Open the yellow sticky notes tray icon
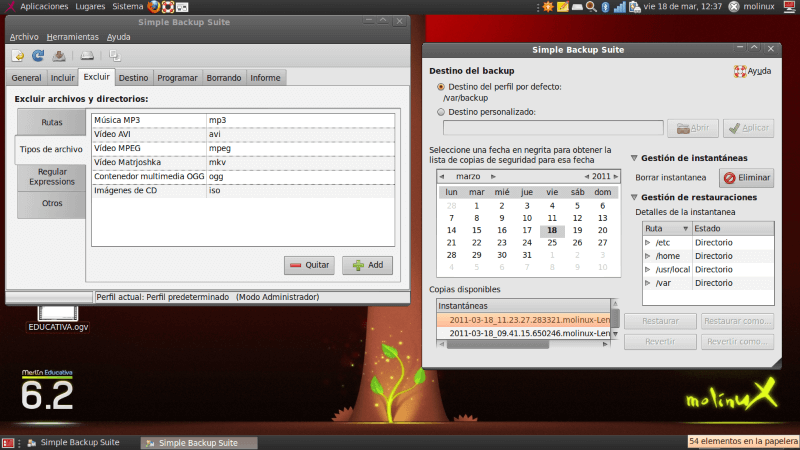 pos(563,7)
